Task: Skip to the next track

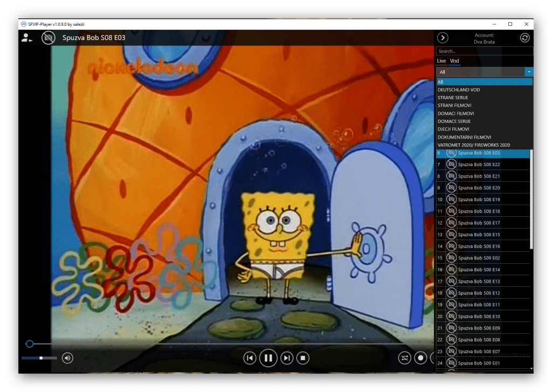Action: coord(287,357)
